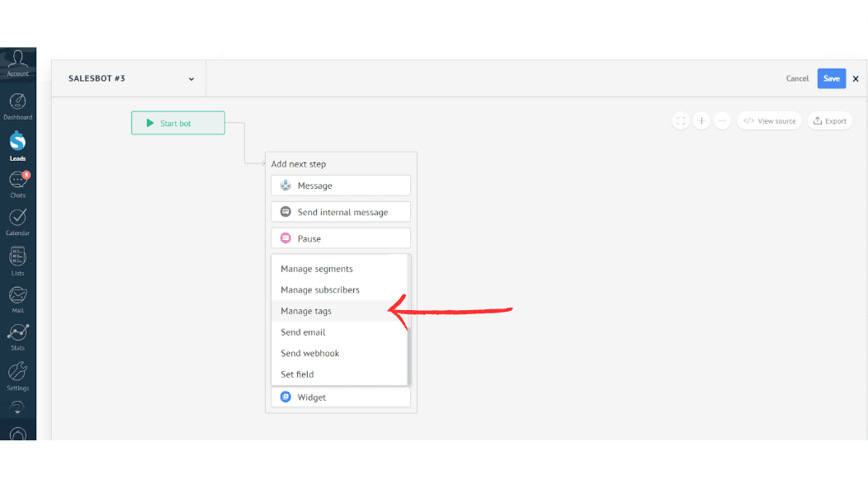This screenshot has height=489, width=868.
Task: Choose Manage subscribers from list
Action: pos(339,290)
